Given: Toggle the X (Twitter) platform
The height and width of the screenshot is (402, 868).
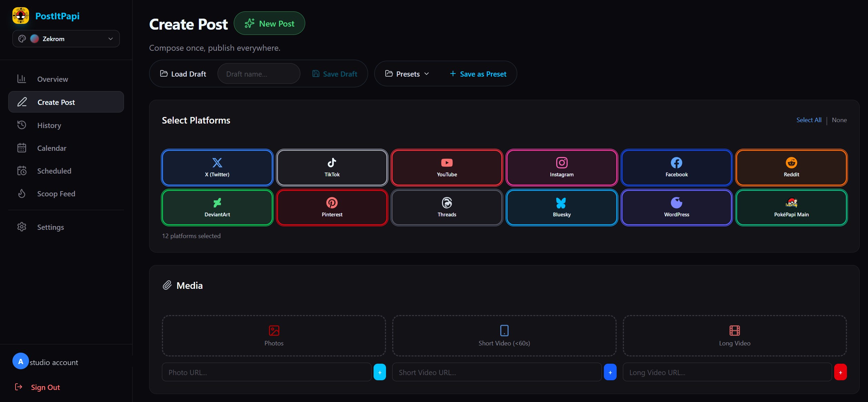Looking at the screenshot, I should (x=217, y=168).
